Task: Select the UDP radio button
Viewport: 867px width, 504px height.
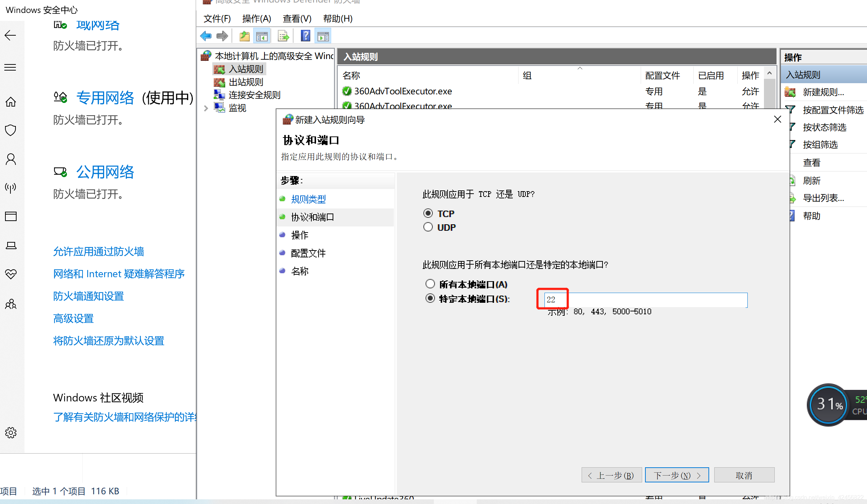Action: click(x=428, y=227)
